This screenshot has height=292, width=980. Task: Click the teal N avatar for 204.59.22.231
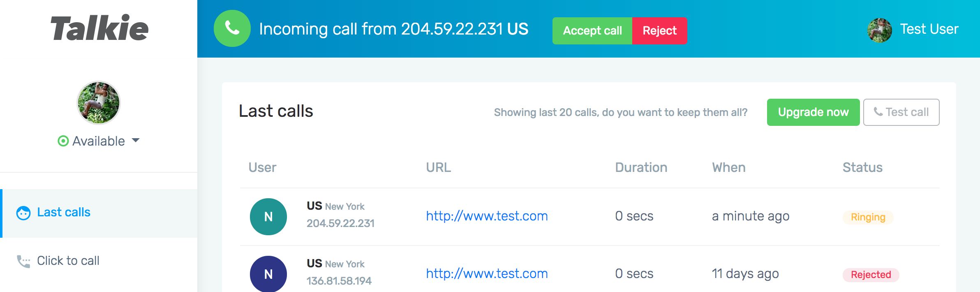pos(268,217)
